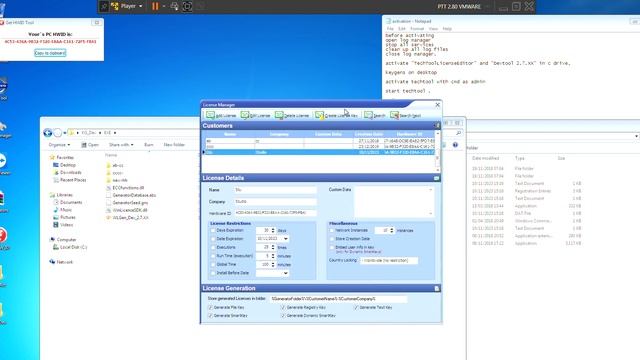640x360 pixels.
Task: Enable the Install Before Date checkbox
Action: point(213,273)
